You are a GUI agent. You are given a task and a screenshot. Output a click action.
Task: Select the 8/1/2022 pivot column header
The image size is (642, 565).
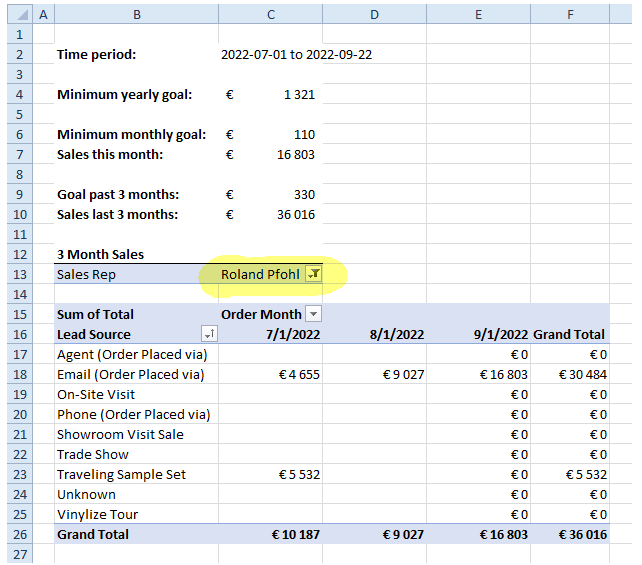coord(375,335)
